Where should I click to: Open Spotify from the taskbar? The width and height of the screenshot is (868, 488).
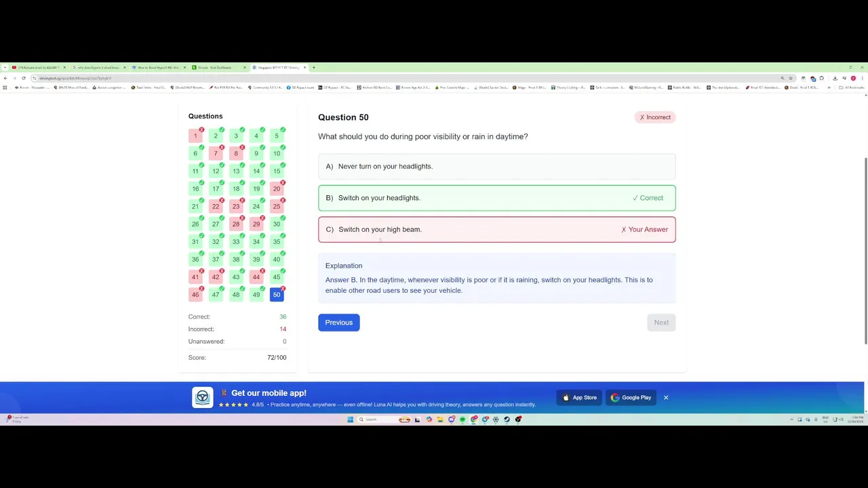(x=462, y=420)
